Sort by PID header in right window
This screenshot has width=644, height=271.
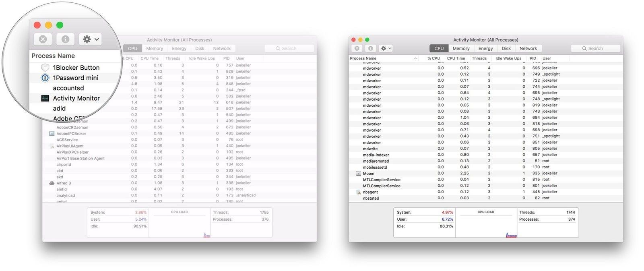pos(533,58)
